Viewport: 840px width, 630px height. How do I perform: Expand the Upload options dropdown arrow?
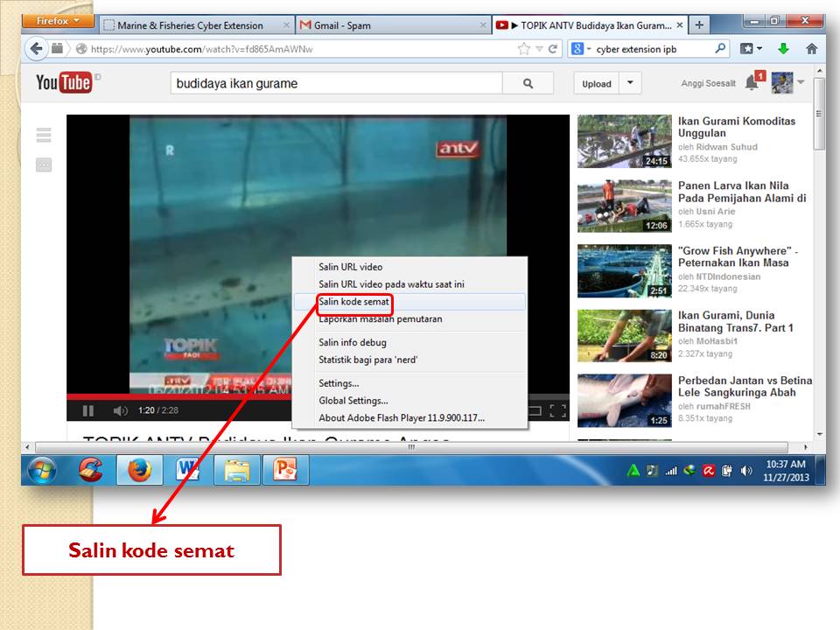(630, 83)
